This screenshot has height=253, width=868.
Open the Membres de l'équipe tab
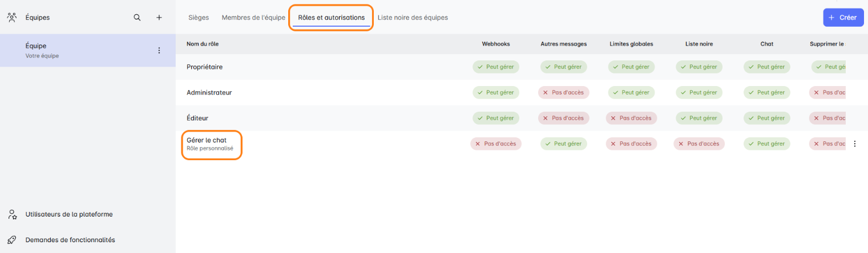[253, 18]
